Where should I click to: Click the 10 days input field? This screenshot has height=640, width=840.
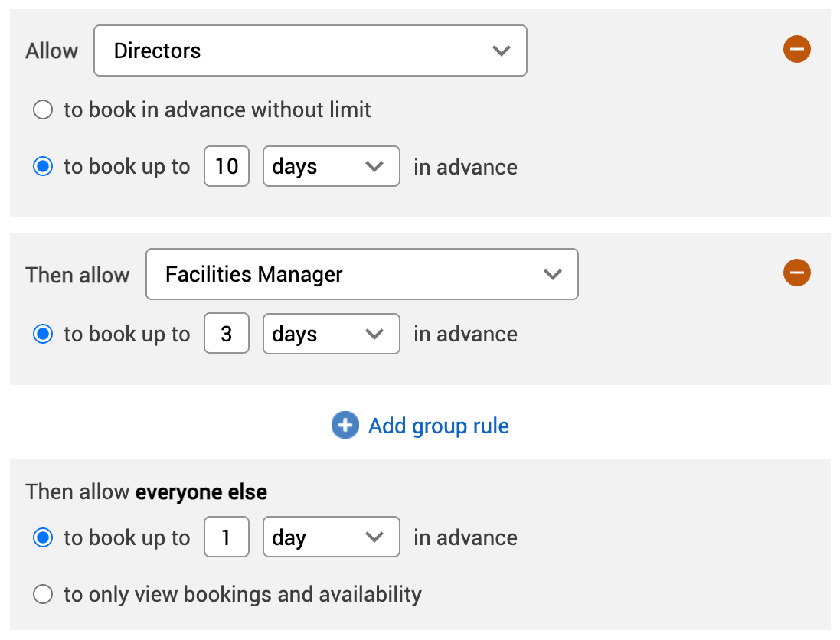coord(226,166)
